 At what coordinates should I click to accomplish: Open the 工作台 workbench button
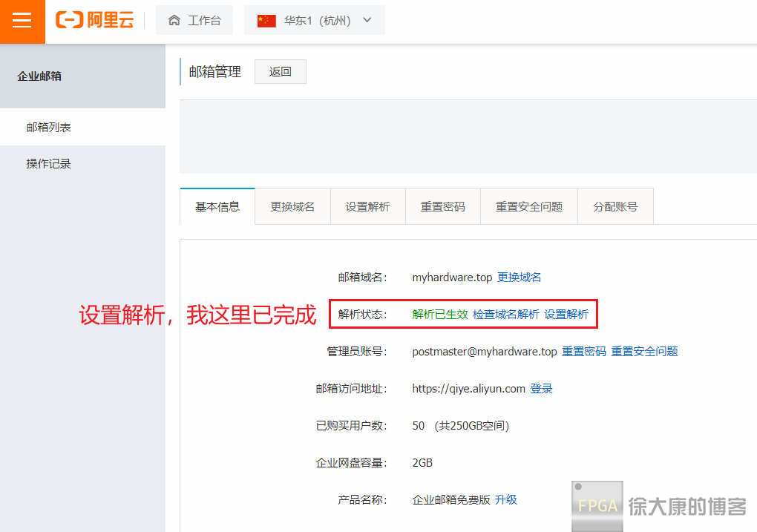pyautogui.click(x=194, y=20)
